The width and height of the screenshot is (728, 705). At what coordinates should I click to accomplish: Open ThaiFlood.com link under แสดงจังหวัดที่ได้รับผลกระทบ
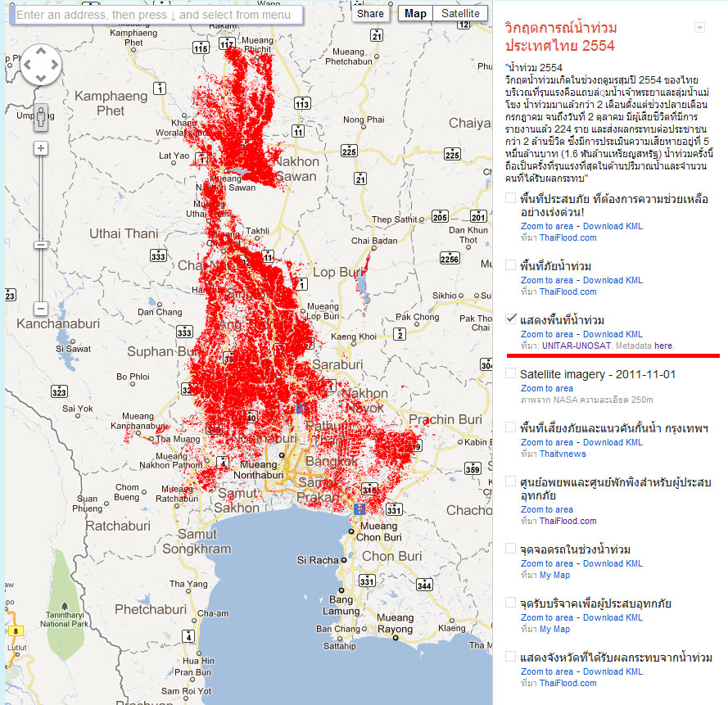(x=567, y=683)
